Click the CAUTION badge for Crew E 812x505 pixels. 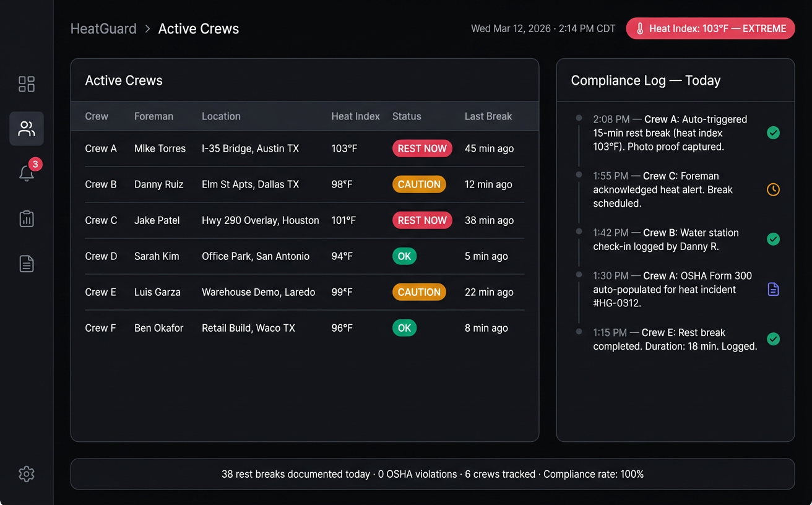pos(419,291)
